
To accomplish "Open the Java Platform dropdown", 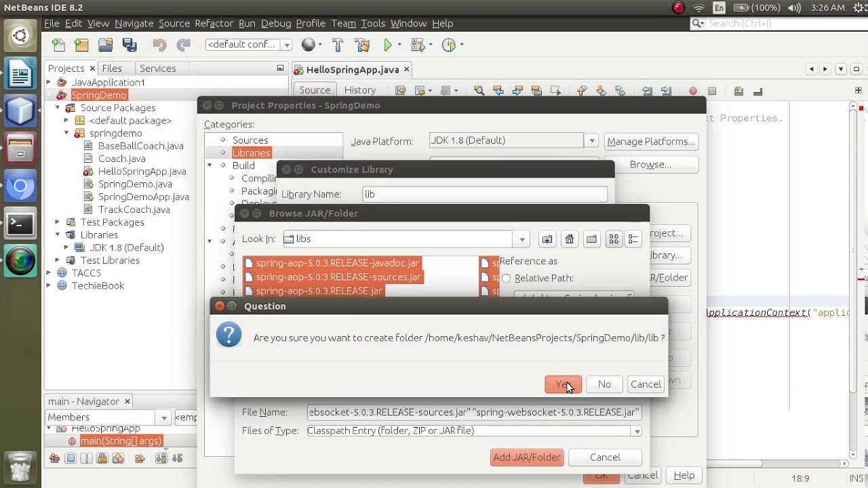I will 592,141.
